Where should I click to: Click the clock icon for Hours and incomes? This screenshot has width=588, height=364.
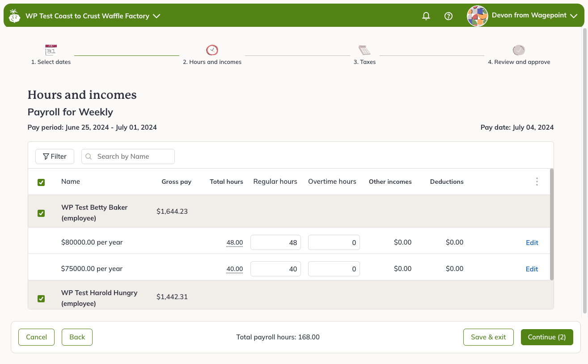click(x=212, y=50)
